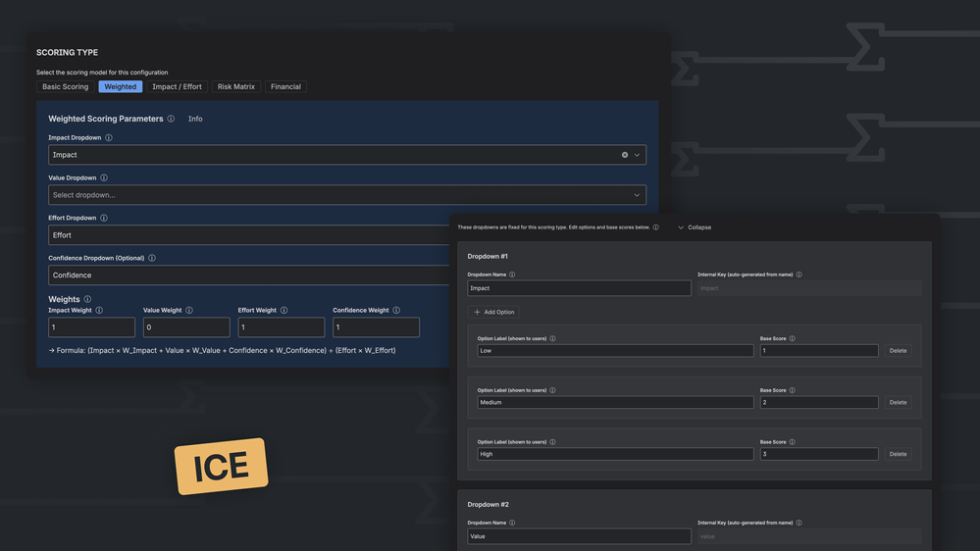Click Add Option in Dropdown #1
Viewport: 980px width, 551px height.
[x=493, y=312]
